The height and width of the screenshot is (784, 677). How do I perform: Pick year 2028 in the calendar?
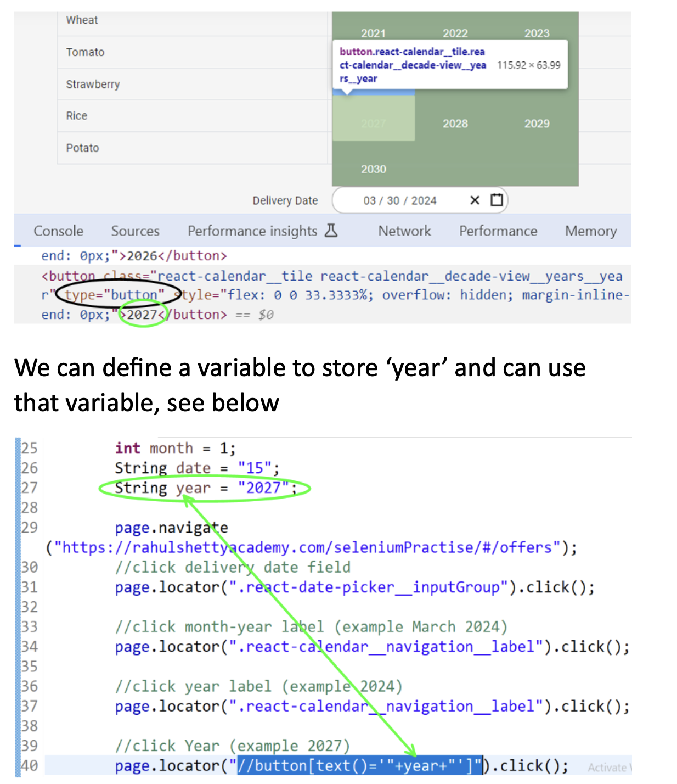point(455,124)
